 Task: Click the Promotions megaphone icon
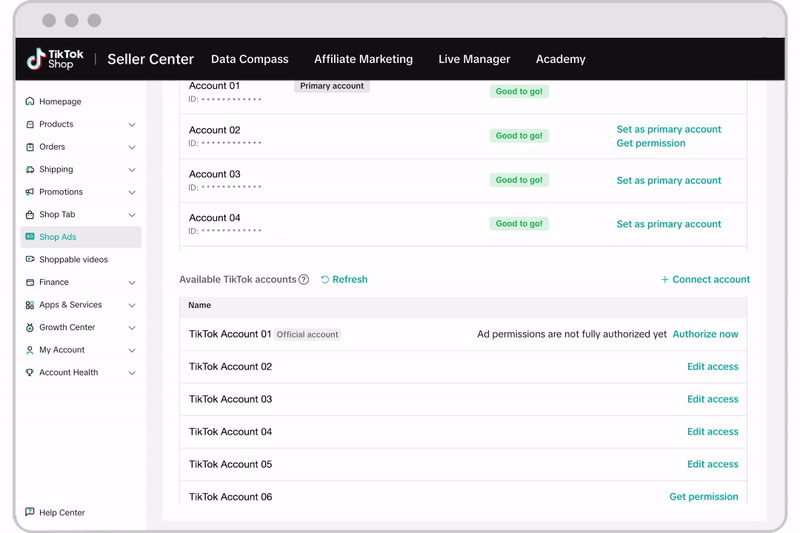pos(30,192)
